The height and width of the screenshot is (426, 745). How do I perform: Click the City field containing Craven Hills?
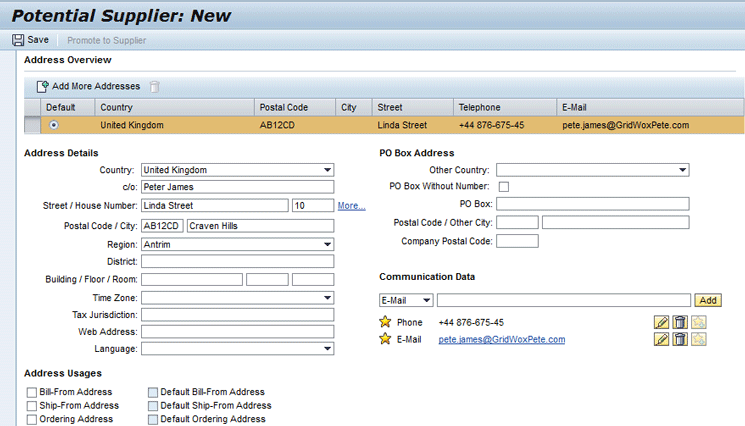click(x=260, y=226)
